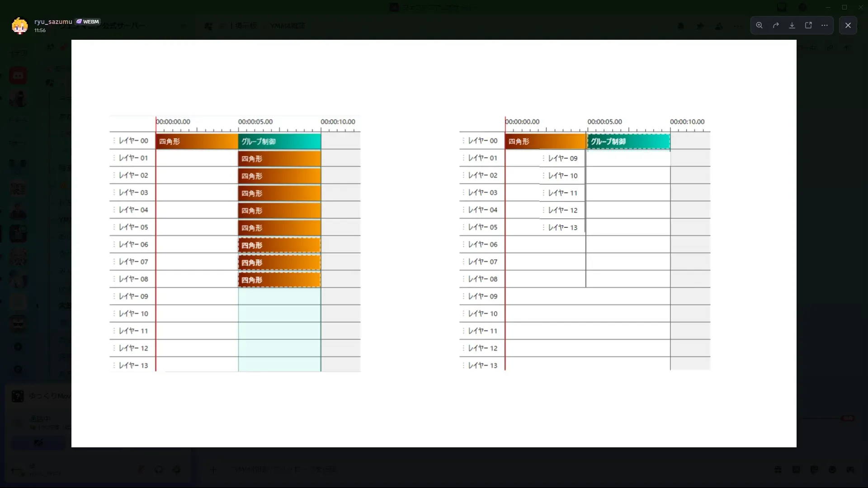Viewport: 868px width, 488px height.
Task: Forward the media using the arrow icon
Action: [776, 25]
